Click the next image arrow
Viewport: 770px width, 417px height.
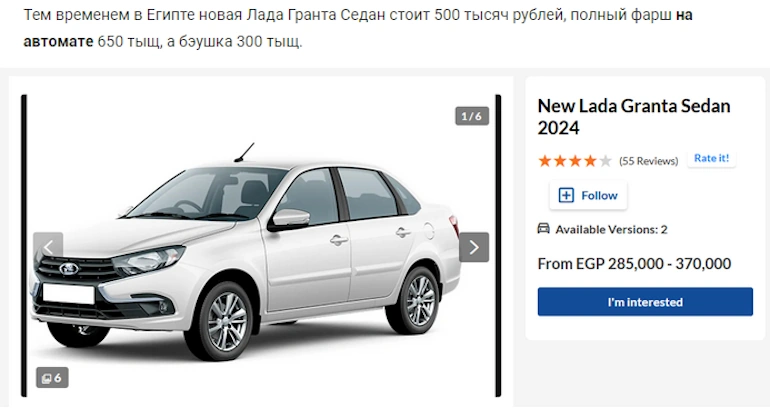474,247
